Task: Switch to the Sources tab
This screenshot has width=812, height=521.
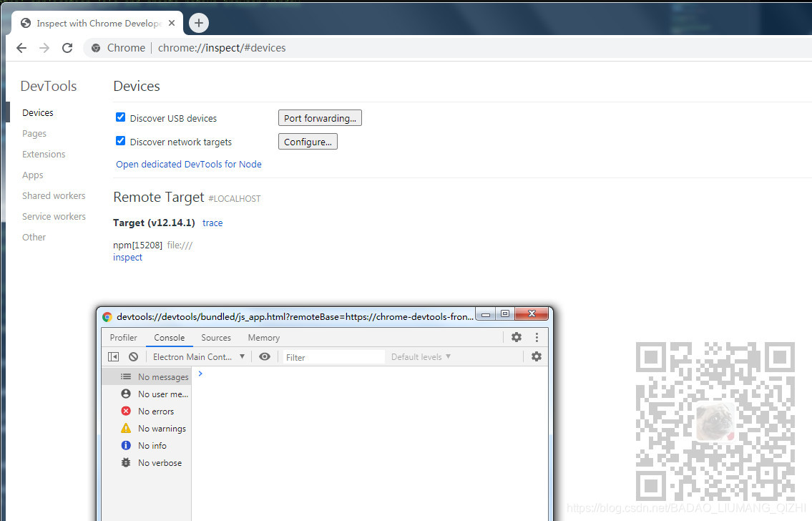Action: [216, 338]
